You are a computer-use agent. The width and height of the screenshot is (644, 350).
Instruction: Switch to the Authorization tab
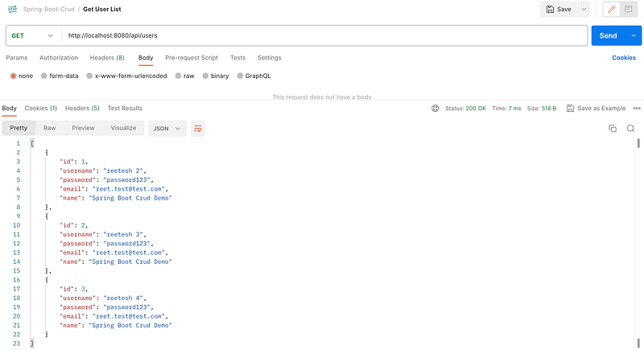coord(59,58)
